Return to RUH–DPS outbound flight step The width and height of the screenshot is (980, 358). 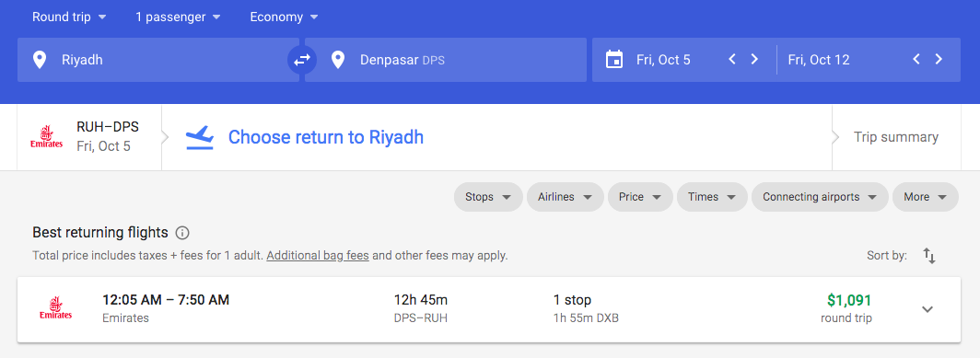pos(89,137)
